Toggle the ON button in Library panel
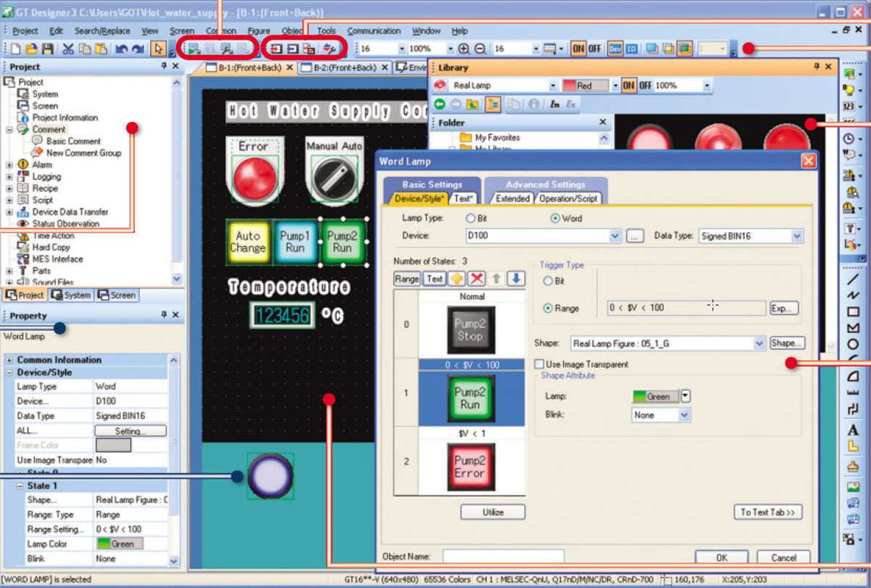 point(628,86)
